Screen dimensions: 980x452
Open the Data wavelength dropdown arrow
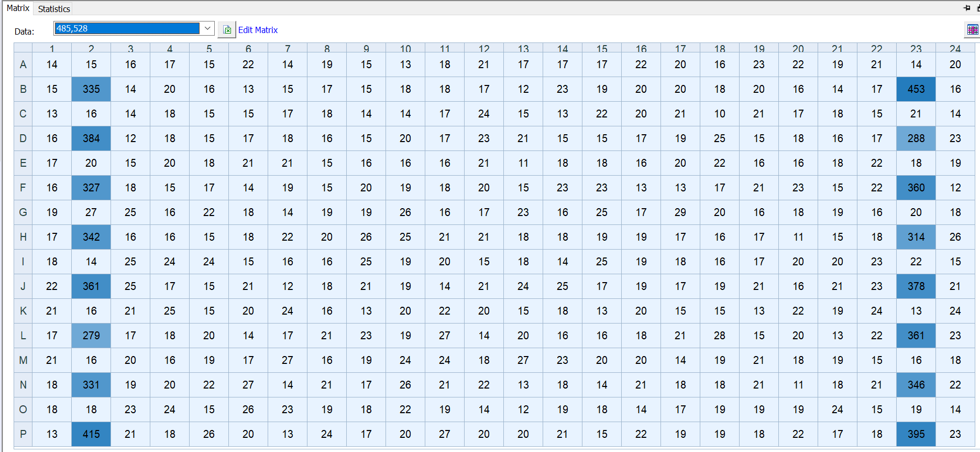(208, 28)
